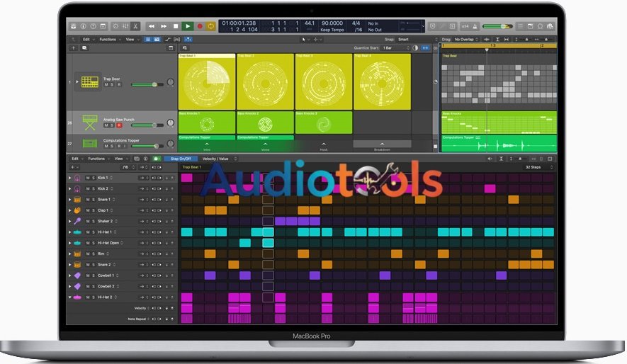Open Editors with the scissors icon
The height and width of the screenshot is (364, 627).
[x=135, y=26]
